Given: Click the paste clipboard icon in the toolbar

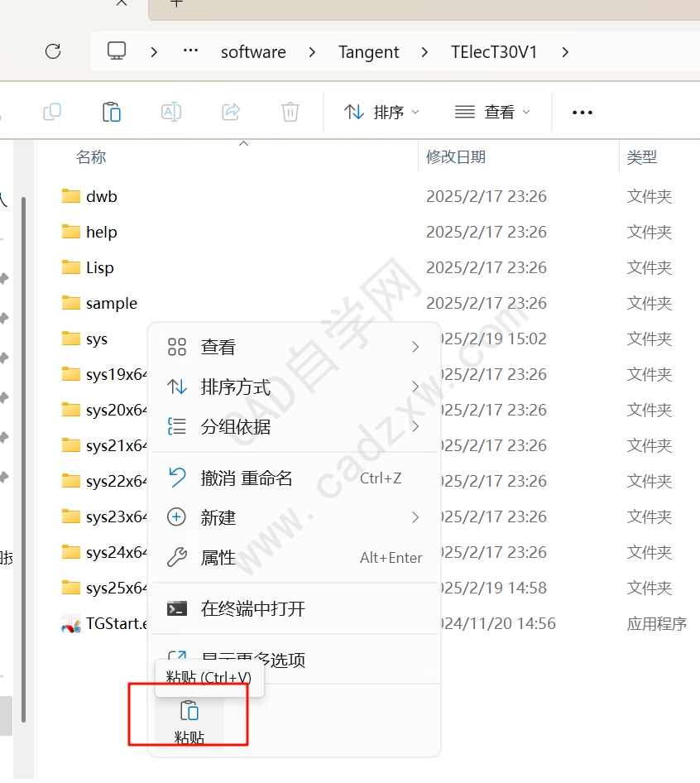Looking at the screenshot, I should tap(112, 112).
